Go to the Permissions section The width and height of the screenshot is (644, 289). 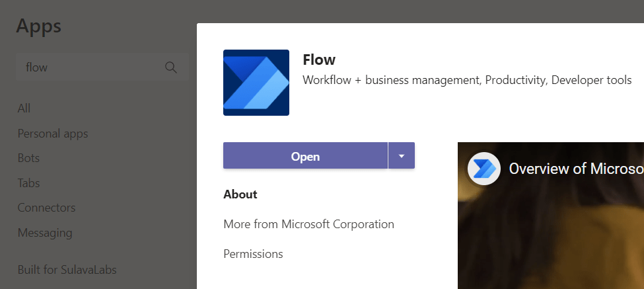coord(253,254)
